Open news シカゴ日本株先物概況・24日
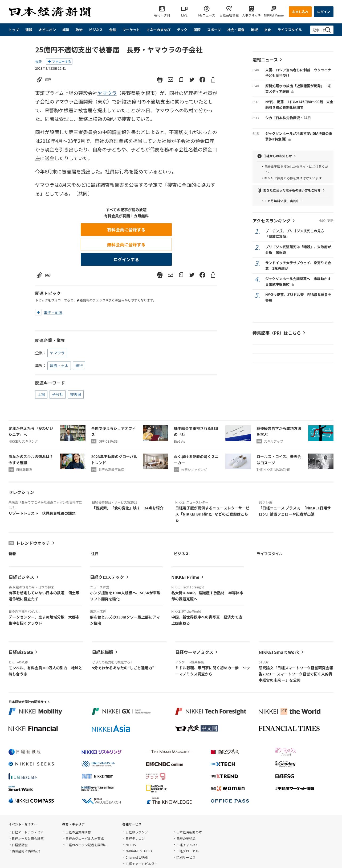 tap(288, 118)
